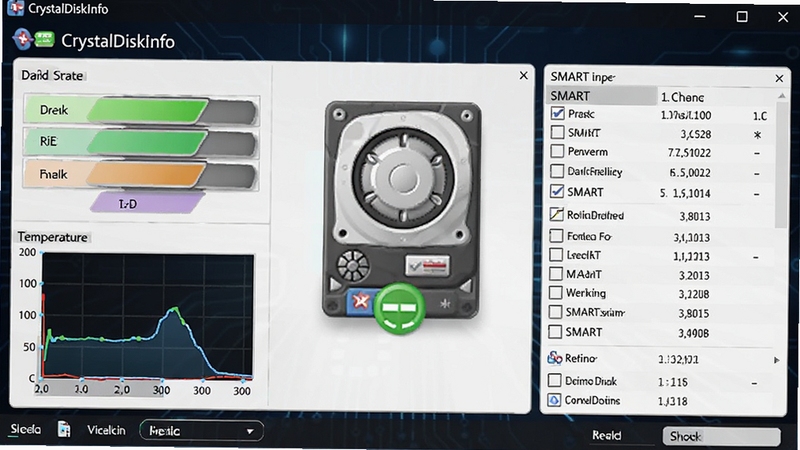Click the 1. Chanc column header
Screen dimensions: 800x450
[x=682, y=97]
